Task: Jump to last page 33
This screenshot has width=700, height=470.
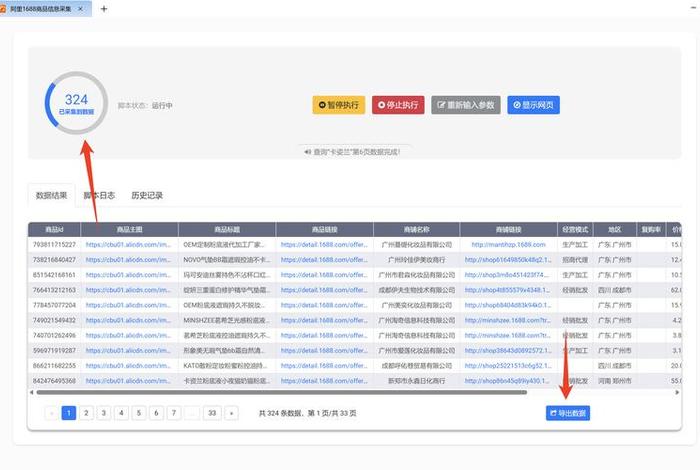Action: click(x=212, y=413)
